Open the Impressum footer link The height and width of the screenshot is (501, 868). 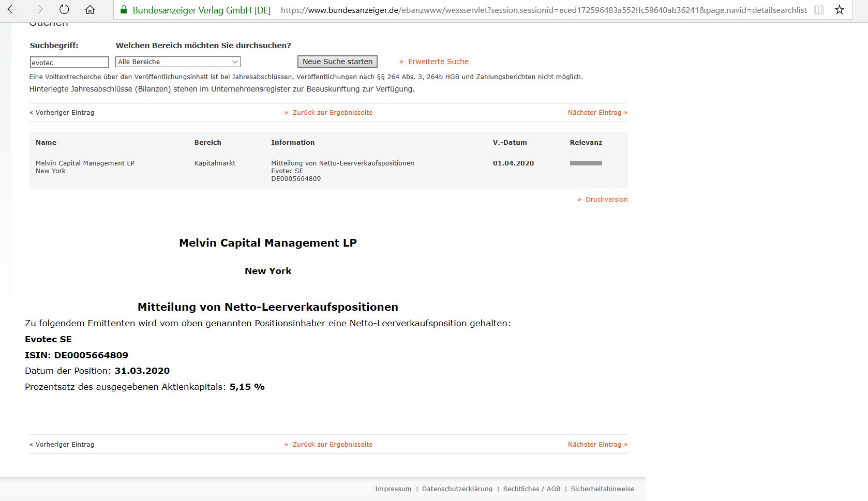393,489
